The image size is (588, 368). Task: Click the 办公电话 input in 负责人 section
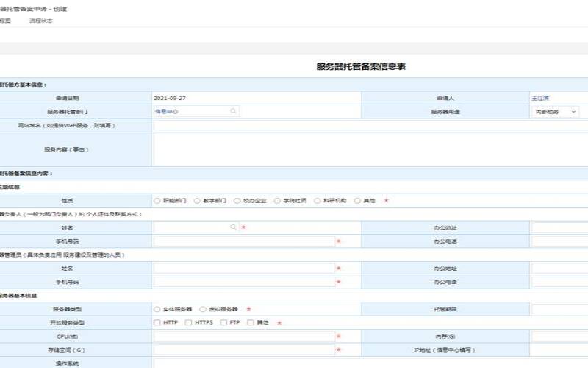pyautogui.click(x=560, y=241)
